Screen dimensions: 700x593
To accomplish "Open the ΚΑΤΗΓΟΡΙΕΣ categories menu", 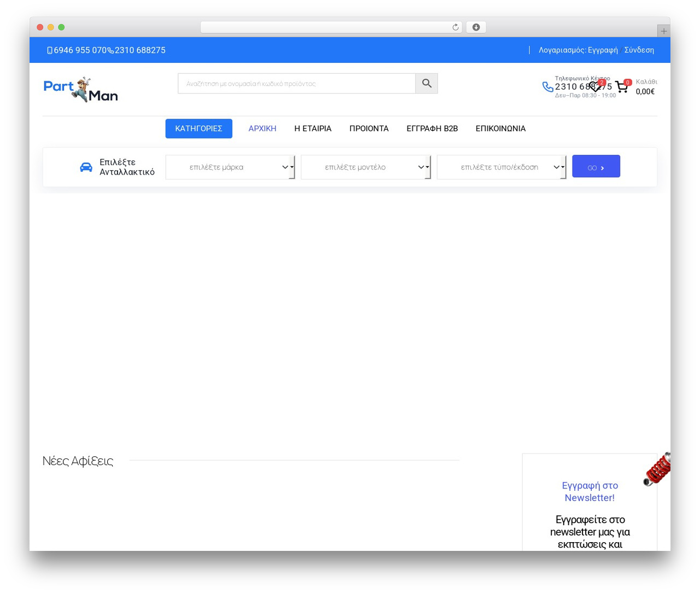I will (199, 129).
